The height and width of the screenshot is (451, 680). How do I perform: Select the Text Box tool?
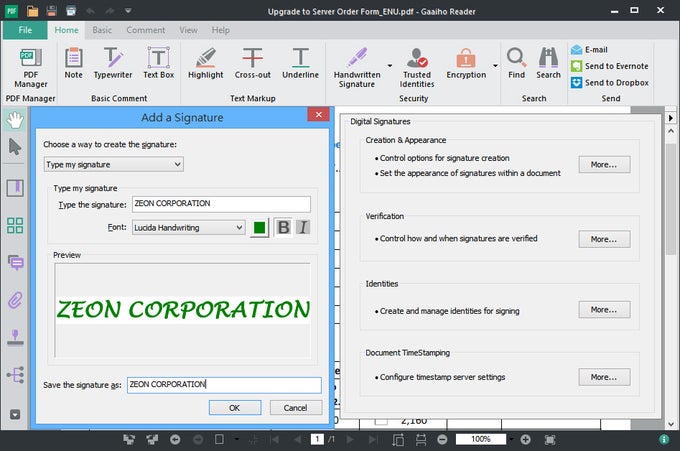coord(158,63)
